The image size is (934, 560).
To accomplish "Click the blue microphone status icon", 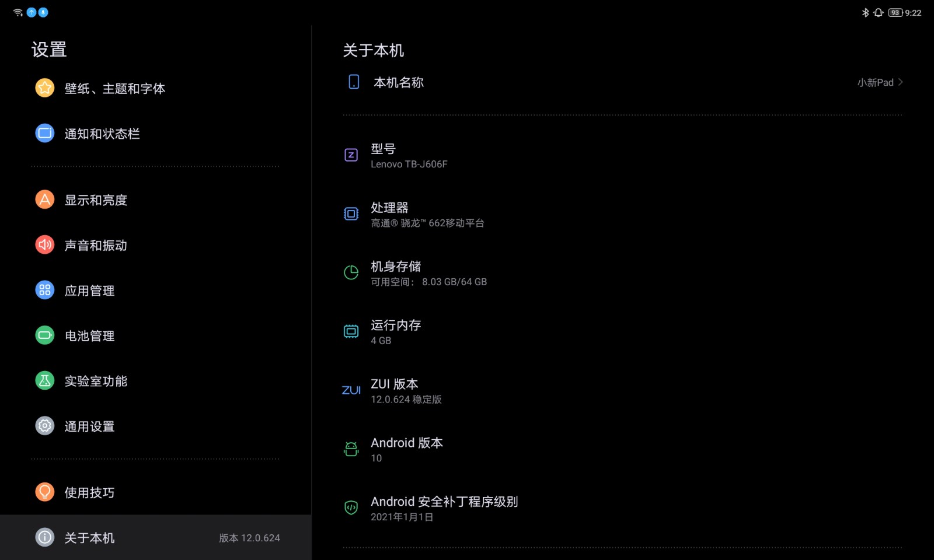I will tap(43, 12).
